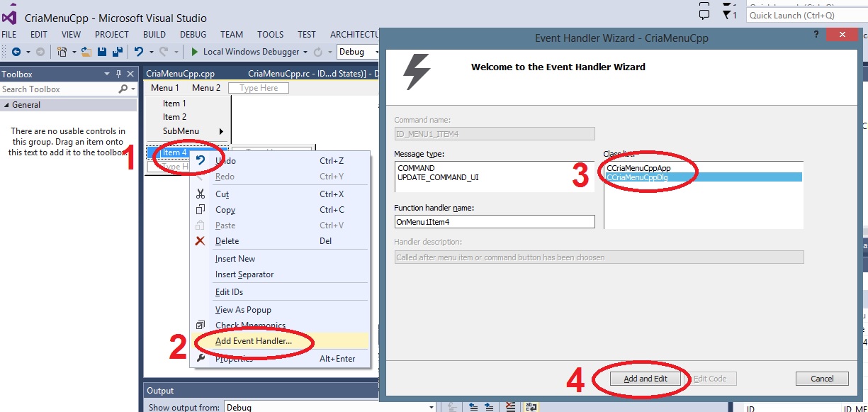Click the Undo arrow in the toolbar

[139, 52]
